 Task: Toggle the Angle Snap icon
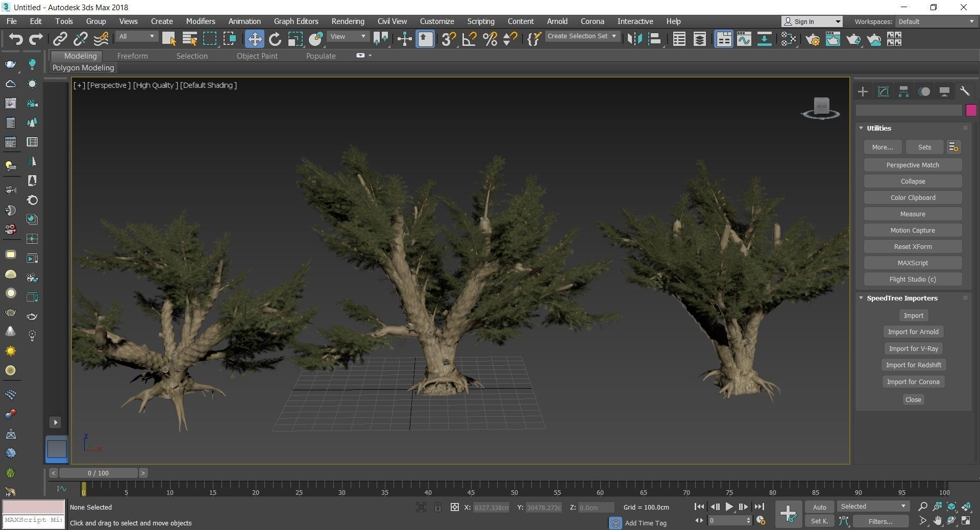pos(469,39)
